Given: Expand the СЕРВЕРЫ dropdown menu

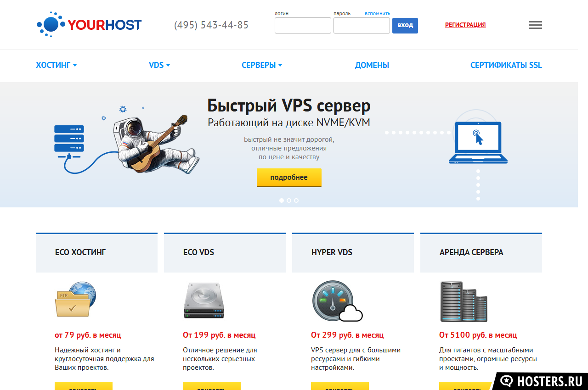Looking at the screenshot, I should point(262,65).
